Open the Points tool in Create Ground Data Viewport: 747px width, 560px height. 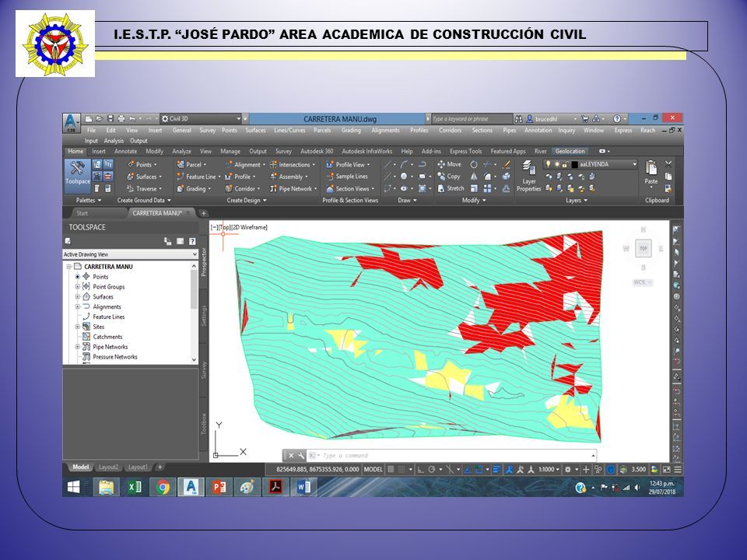click(142, 165)
